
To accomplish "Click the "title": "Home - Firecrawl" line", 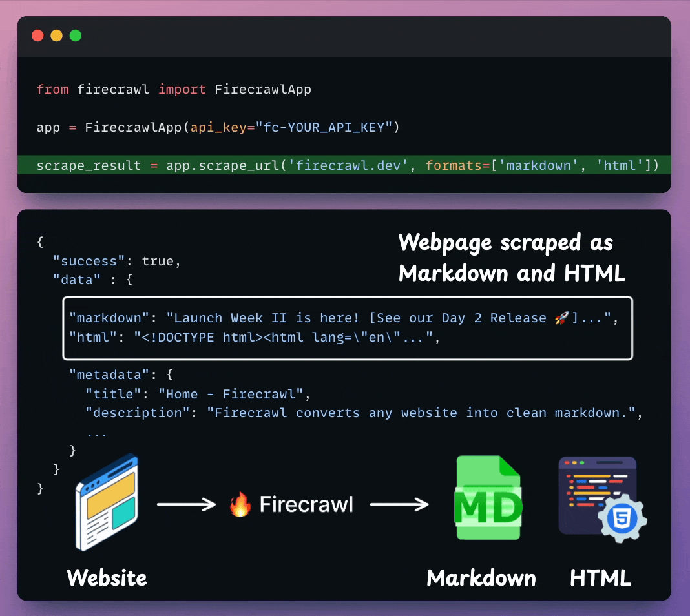I will [x=198, y=394].
